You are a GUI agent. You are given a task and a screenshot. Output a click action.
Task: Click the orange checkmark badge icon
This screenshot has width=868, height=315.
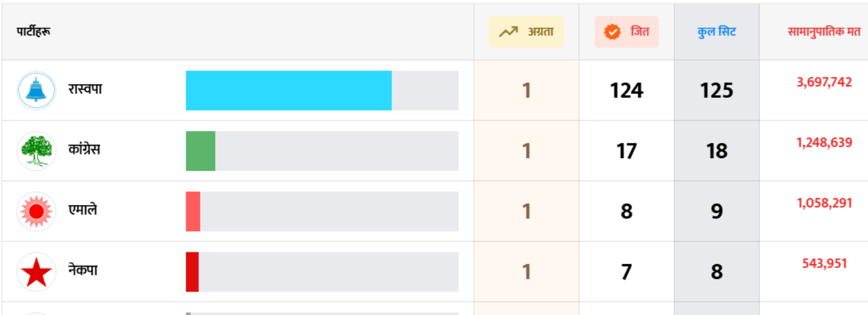612,32
